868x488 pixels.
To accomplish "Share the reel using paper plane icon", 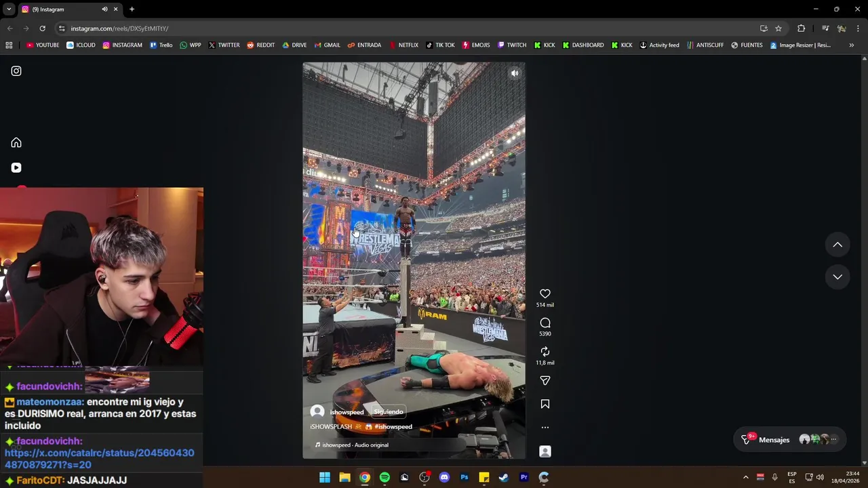I will coord(545,381).
